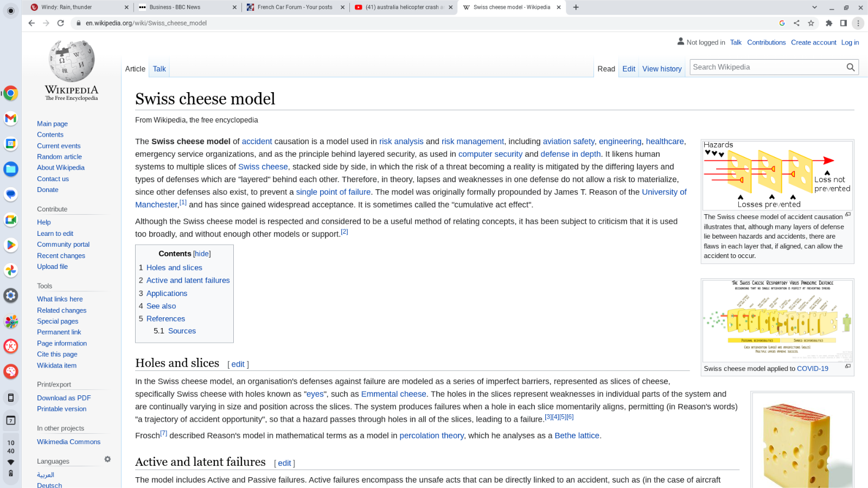Click the edit link beside Holes and slices
Image resolution: width=868 pixels, height=488 pixels.
pyautogui.click(x=238, y=364)
